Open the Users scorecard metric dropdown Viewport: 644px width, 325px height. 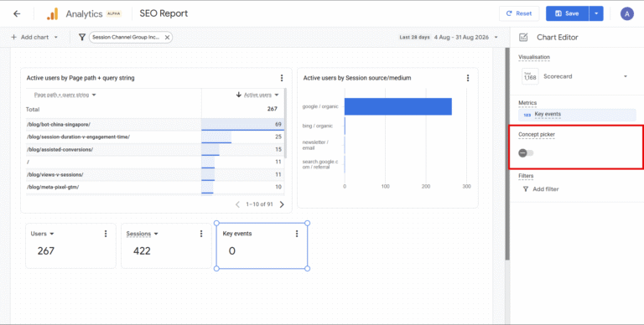point(52,234)
